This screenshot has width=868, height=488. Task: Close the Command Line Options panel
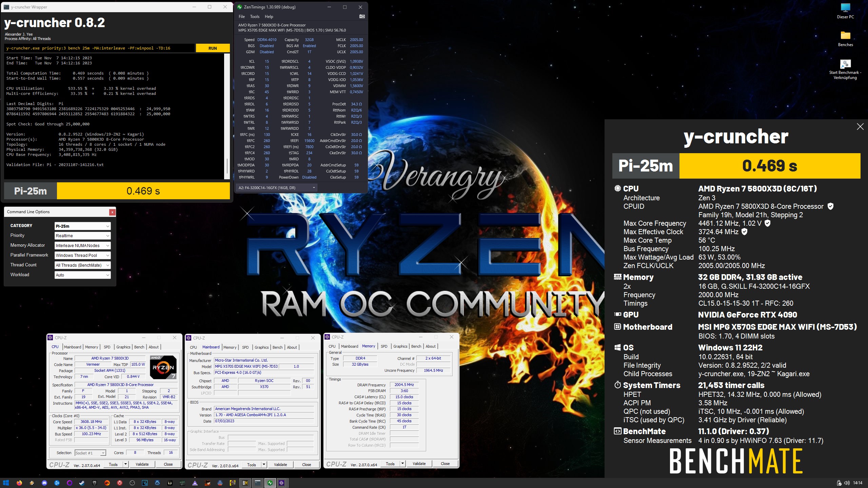tap(112, 212)
